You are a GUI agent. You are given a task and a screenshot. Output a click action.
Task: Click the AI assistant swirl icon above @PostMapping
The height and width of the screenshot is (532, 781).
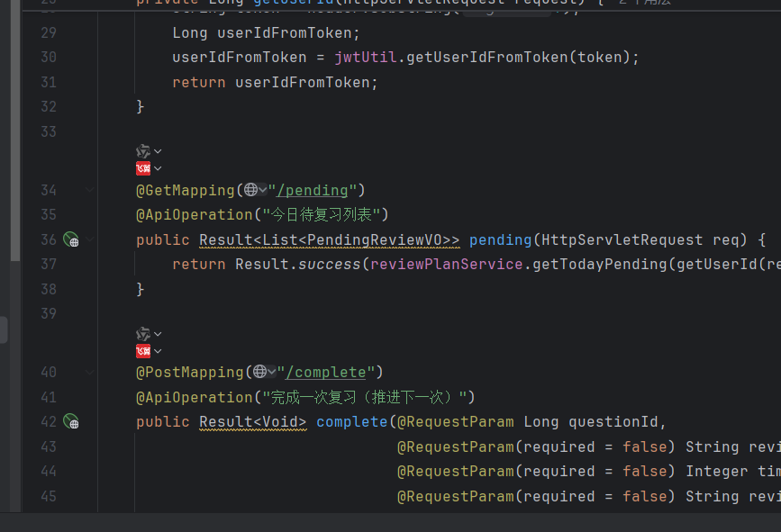coord(143,333)
